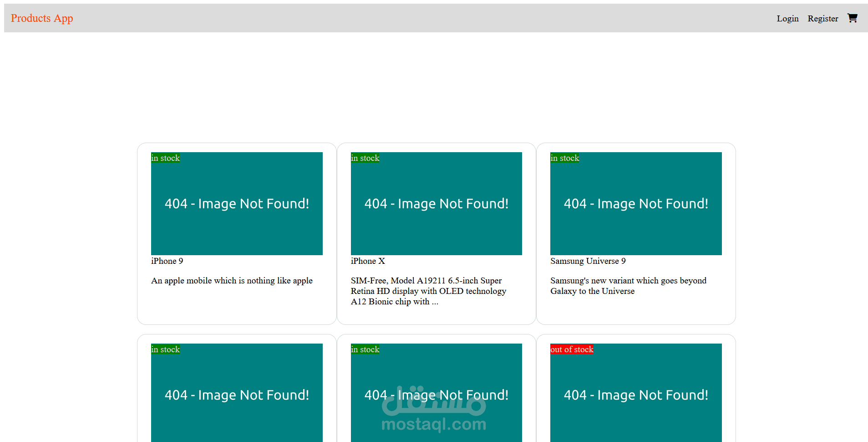Image resolution: width=868 pixels, height=442 pixels.
Task: Open the Samsung Universe 9 product image
Action: [636, 204]
